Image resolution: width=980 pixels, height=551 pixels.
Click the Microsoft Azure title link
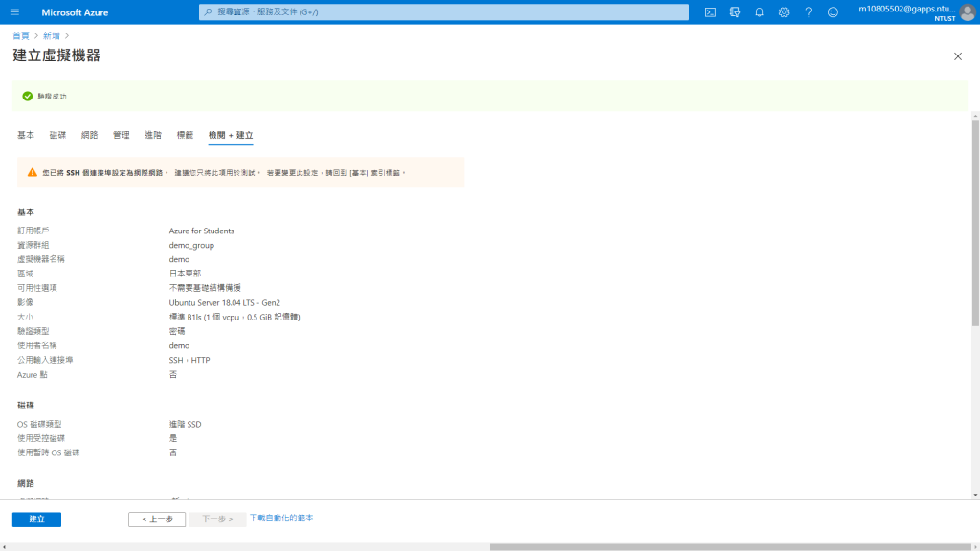click(x=75, y=12)
